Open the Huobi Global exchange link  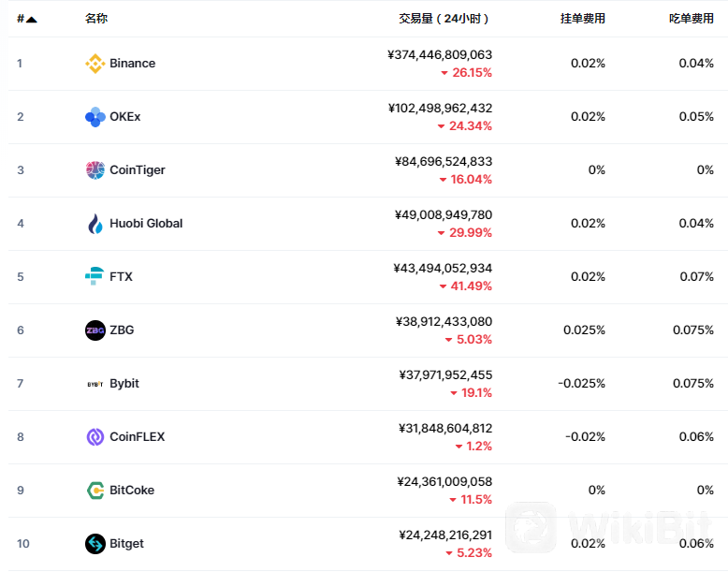[x=146, y=224]
